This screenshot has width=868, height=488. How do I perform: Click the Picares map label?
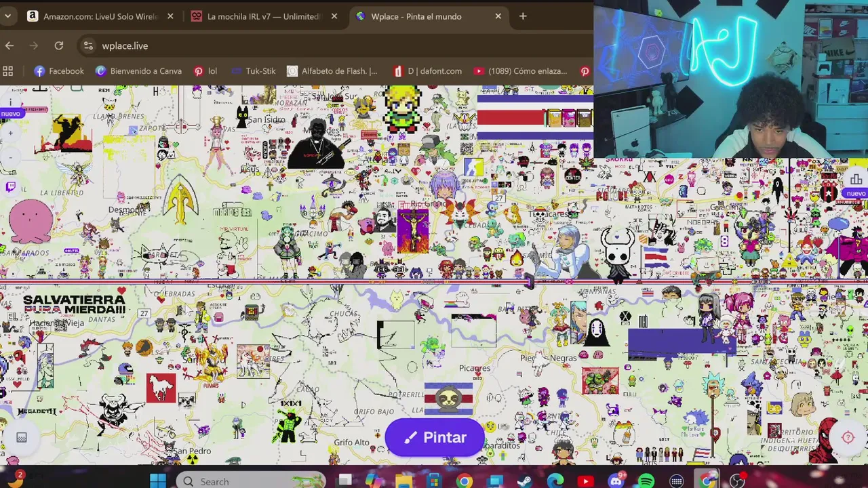[475, 368]
